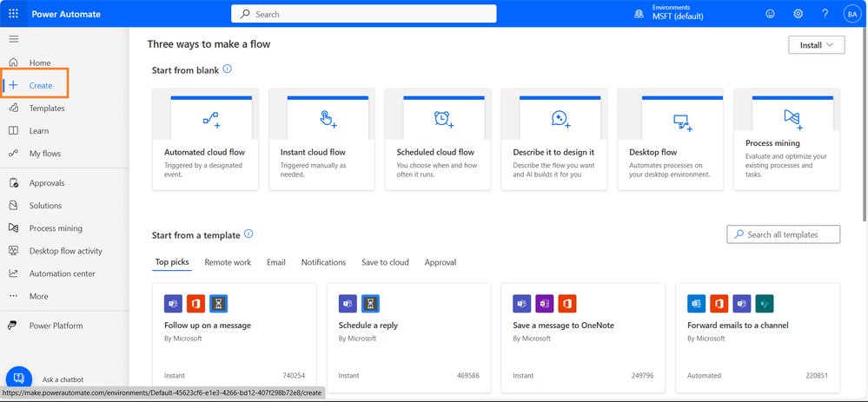868x402 pixels.
Task: Click the Search all templates field
Action: coord(784,234)
